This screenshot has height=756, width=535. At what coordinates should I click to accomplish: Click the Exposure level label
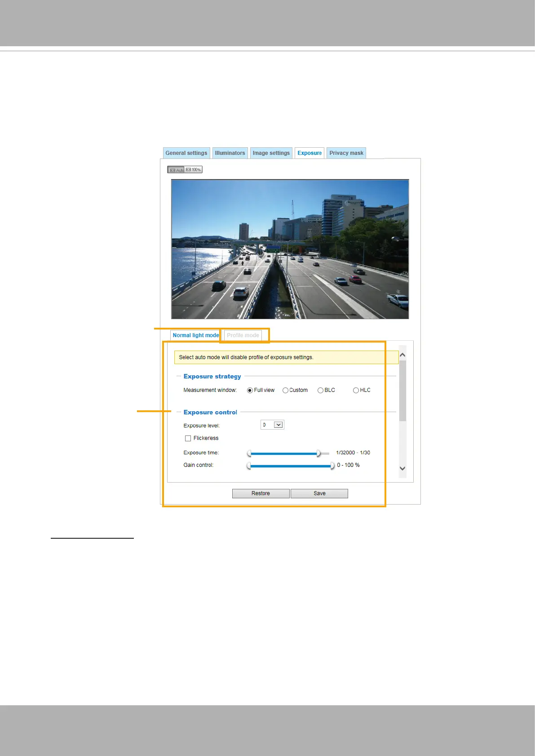201,426
